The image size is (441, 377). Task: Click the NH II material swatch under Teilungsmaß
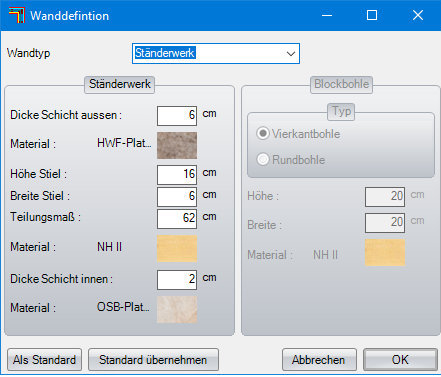[177, 249]
